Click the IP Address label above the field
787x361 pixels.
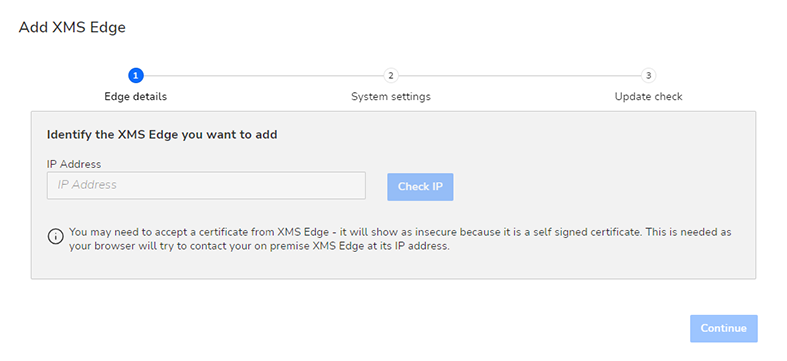click(x=74, y=164)
